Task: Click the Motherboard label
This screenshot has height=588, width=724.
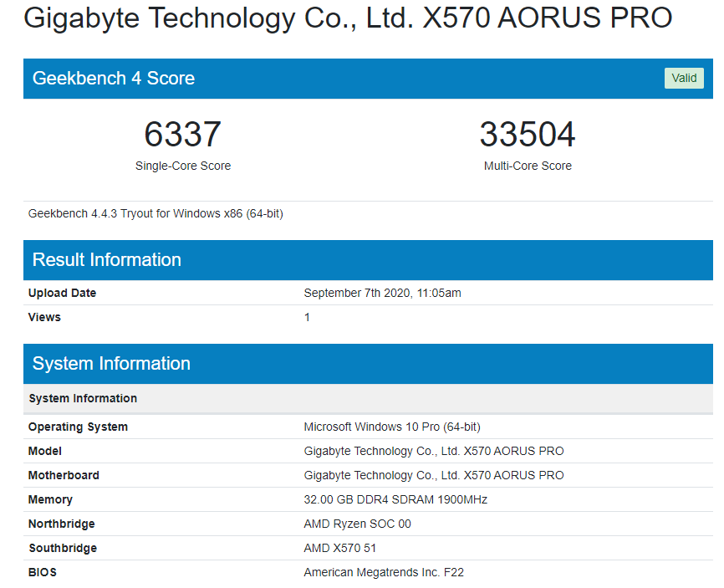Action: point(64,475)
